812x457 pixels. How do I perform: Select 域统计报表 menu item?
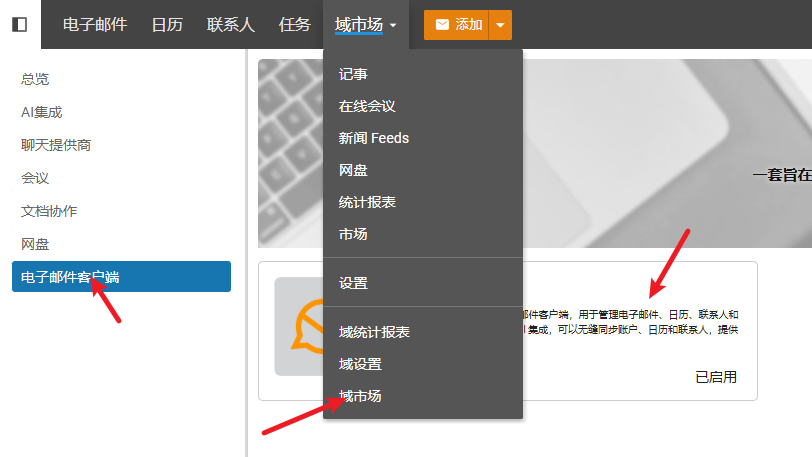coord(374,332)
